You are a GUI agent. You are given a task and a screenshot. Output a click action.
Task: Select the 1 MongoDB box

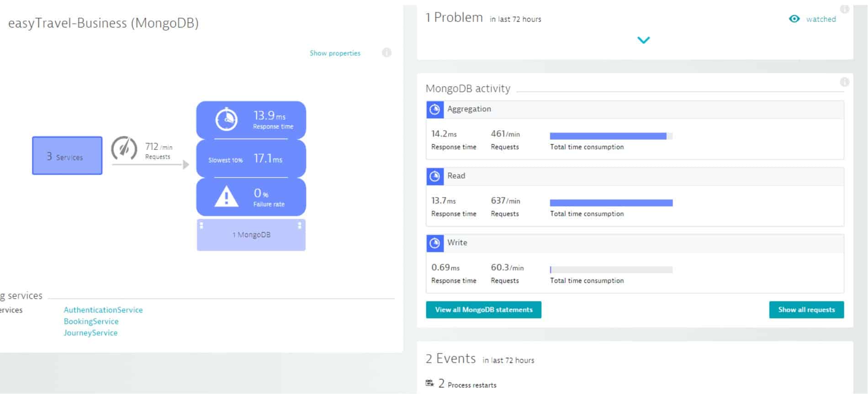251,235
